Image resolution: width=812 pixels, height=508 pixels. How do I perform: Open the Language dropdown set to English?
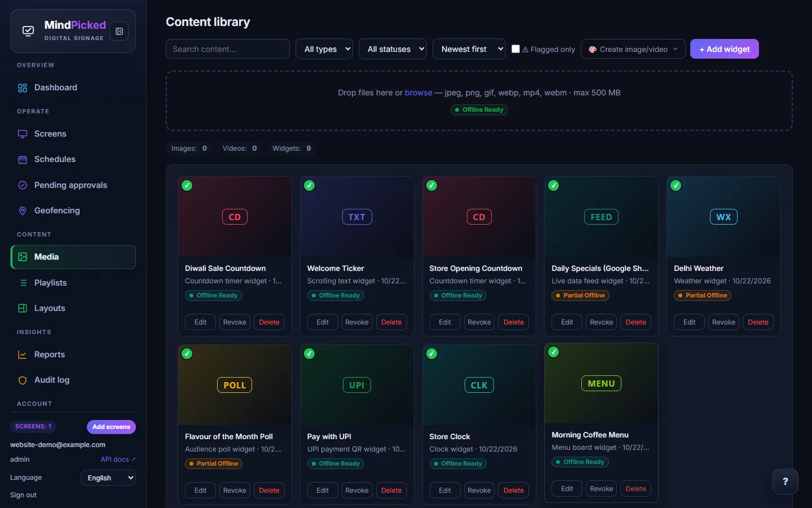pos(108,478)
